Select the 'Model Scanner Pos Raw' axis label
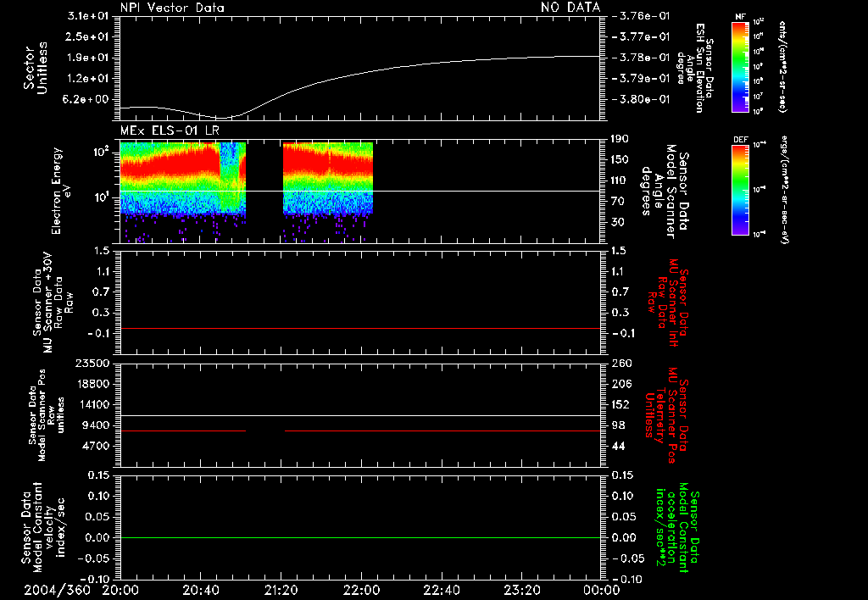868x600 pixels. (x=47, y=415)
